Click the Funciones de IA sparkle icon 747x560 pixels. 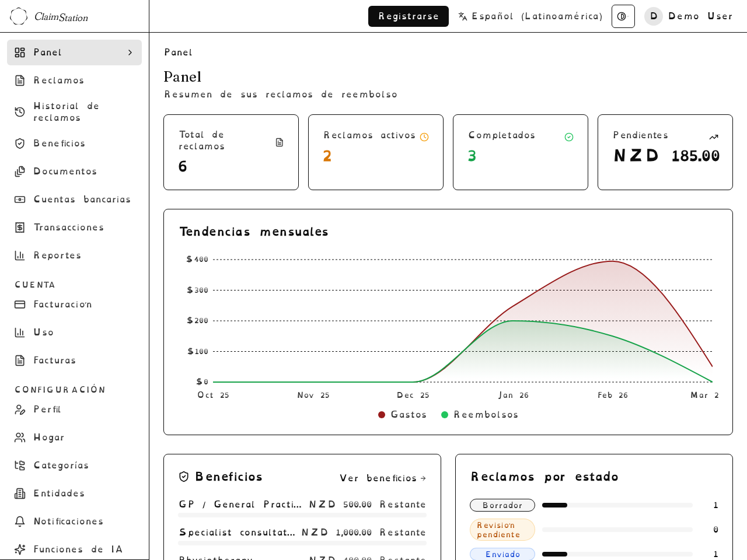(20, 549)
